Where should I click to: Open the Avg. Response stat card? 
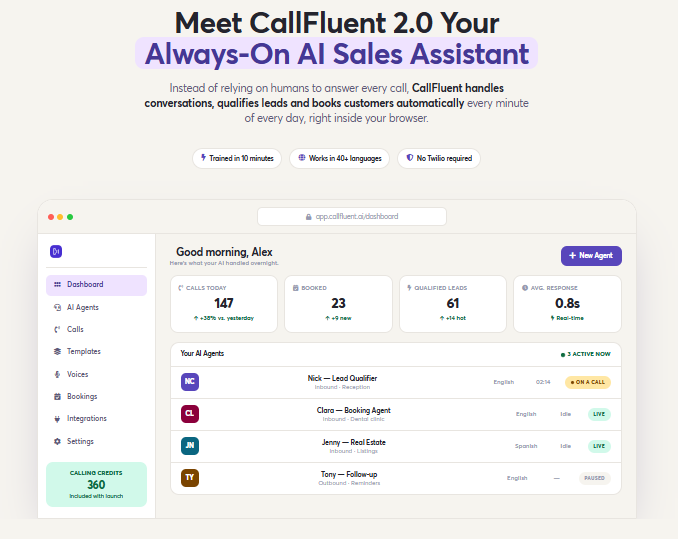point(567,304)
